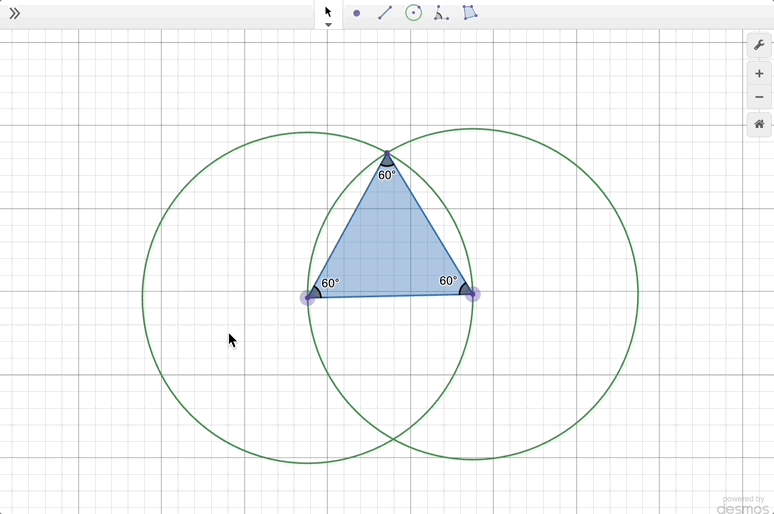
Task: Reset view with the home button
Action: [759, 124]
